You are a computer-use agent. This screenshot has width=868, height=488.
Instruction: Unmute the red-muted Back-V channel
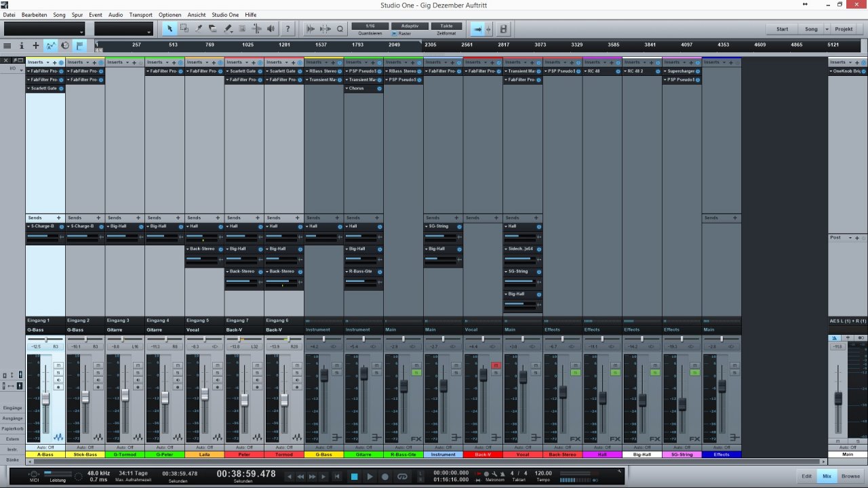click(x=495, y=365)
